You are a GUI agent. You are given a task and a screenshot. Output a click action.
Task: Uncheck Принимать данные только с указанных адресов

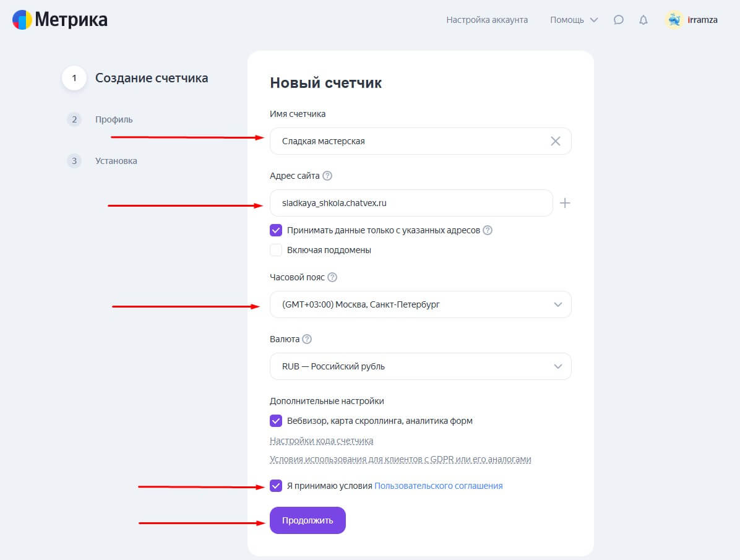coord(276,230)
